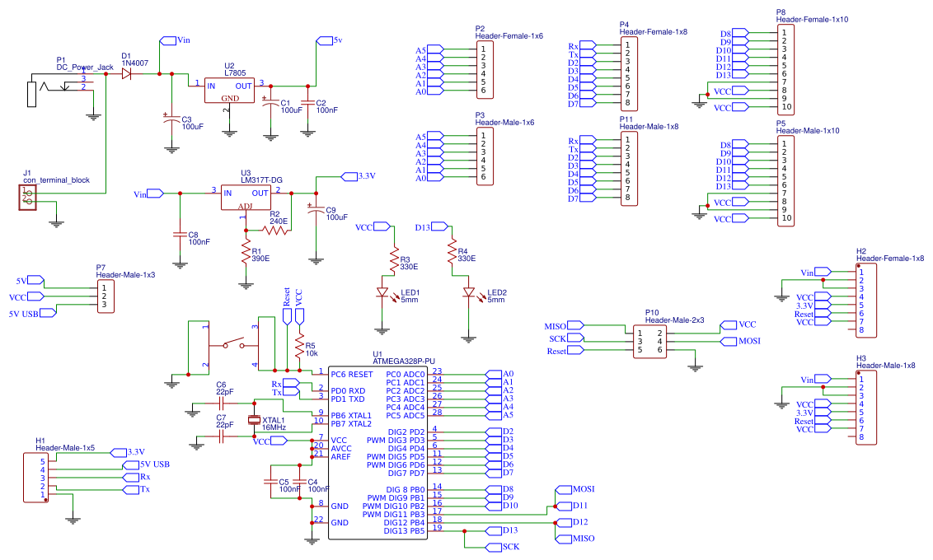Click the L7805 regulator U2 block
Screen dimensions: 933x560
pyautogui.click(x=230, y=91)
